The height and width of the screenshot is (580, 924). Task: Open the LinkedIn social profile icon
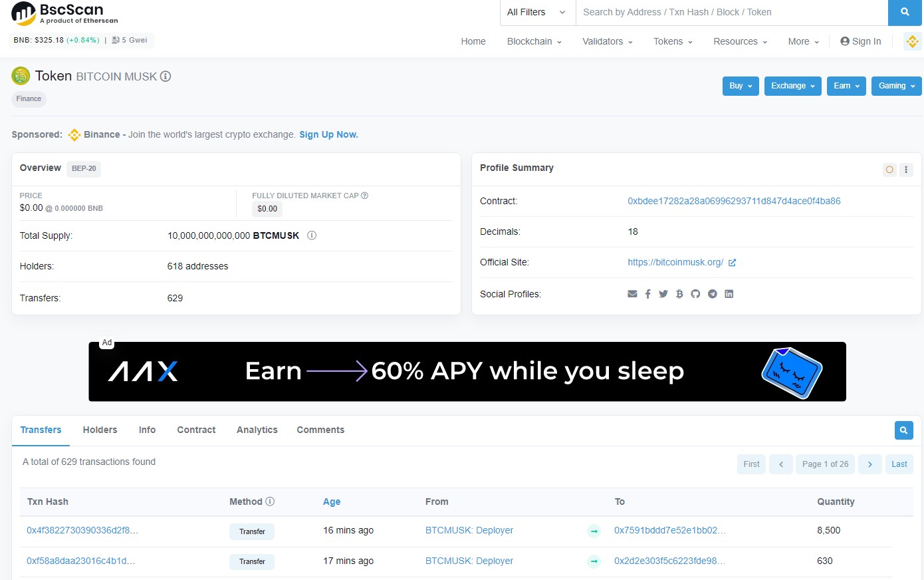[x=729, y=294]
